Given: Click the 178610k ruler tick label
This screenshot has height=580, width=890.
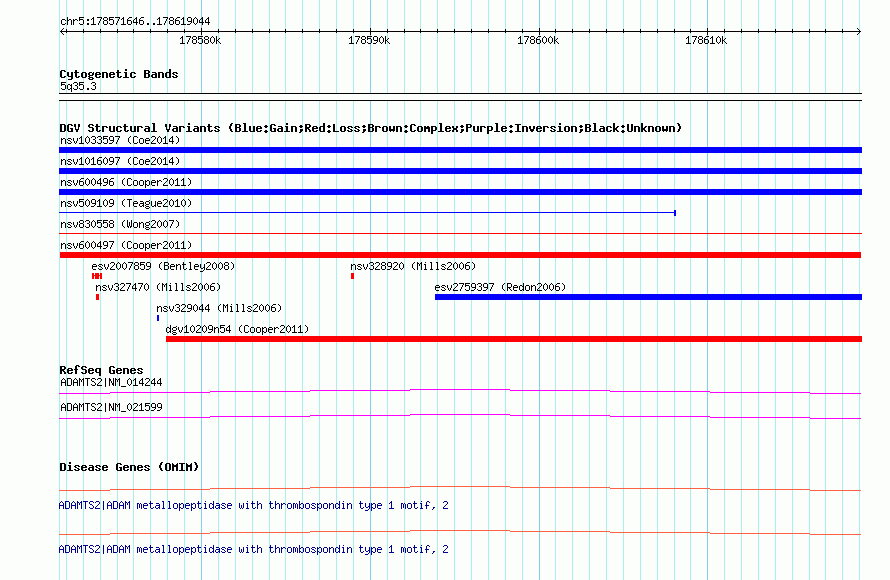Looking at the screenshot, I should click(706, 40).
